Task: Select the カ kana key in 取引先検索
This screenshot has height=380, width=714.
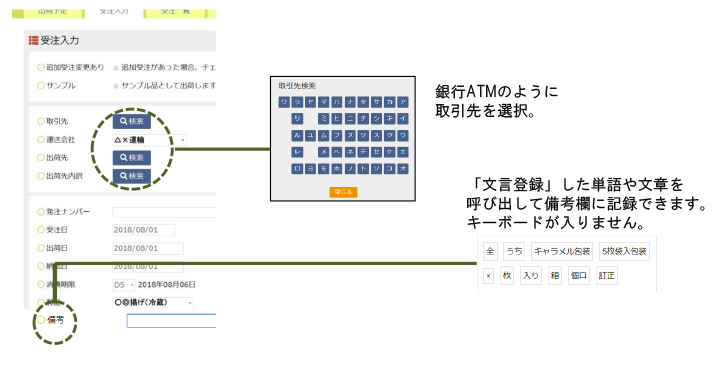Action: 389,102
